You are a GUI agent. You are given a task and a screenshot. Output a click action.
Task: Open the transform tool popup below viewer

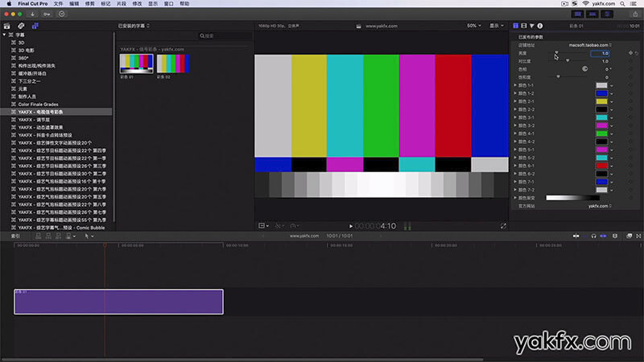tap(263, 226)
